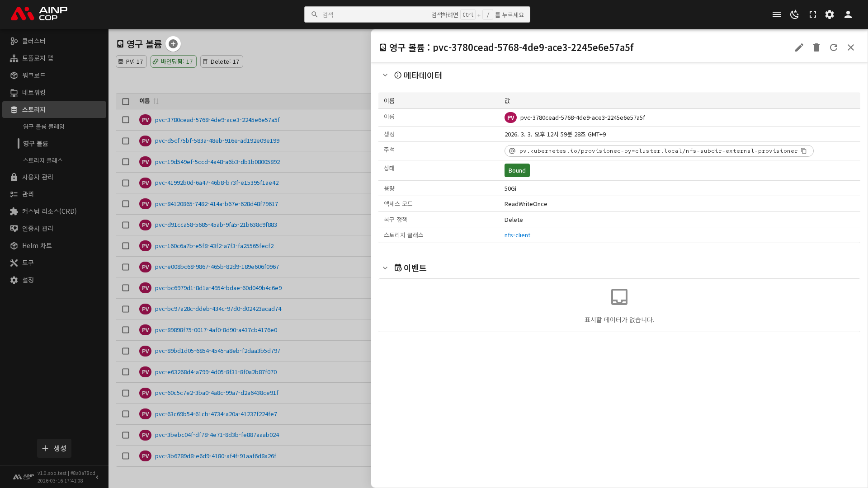Open 영구 볼륨 클레임 in the sidebar
The image size is (868, 488).
coord(44,127)
